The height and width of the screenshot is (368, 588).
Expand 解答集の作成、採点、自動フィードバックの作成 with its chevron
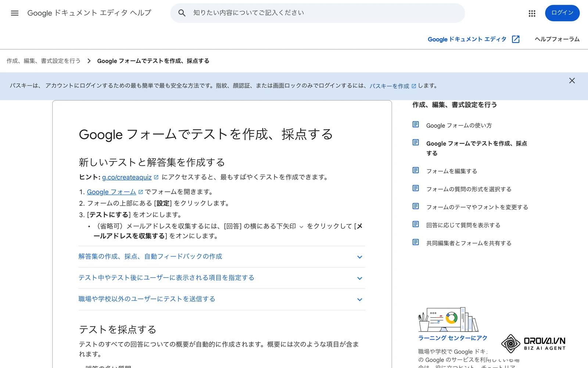360,257
